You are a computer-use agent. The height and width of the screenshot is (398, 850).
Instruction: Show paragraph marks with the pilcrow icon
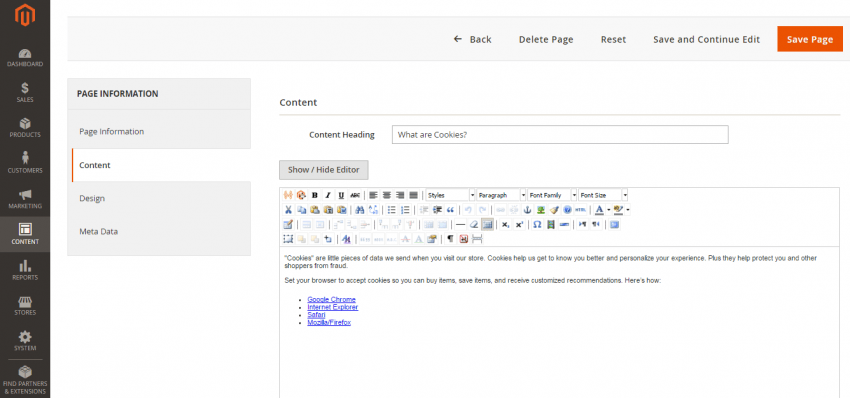pyautogui.click(x=450, y=239)
